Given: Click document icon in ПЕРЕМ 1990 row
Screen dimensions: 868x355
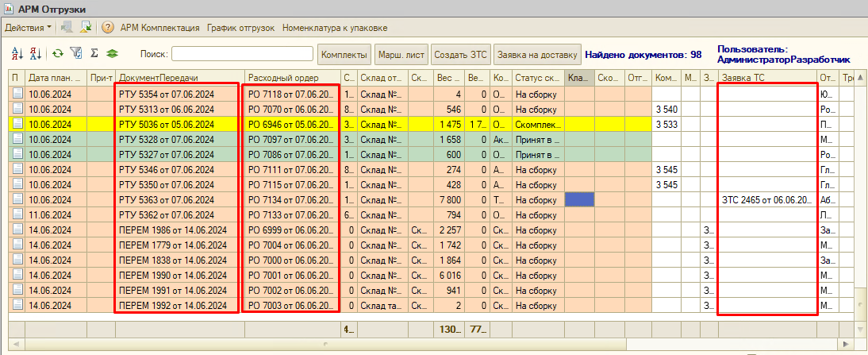Looking at the screenshot, I should [x=17, y=275].
